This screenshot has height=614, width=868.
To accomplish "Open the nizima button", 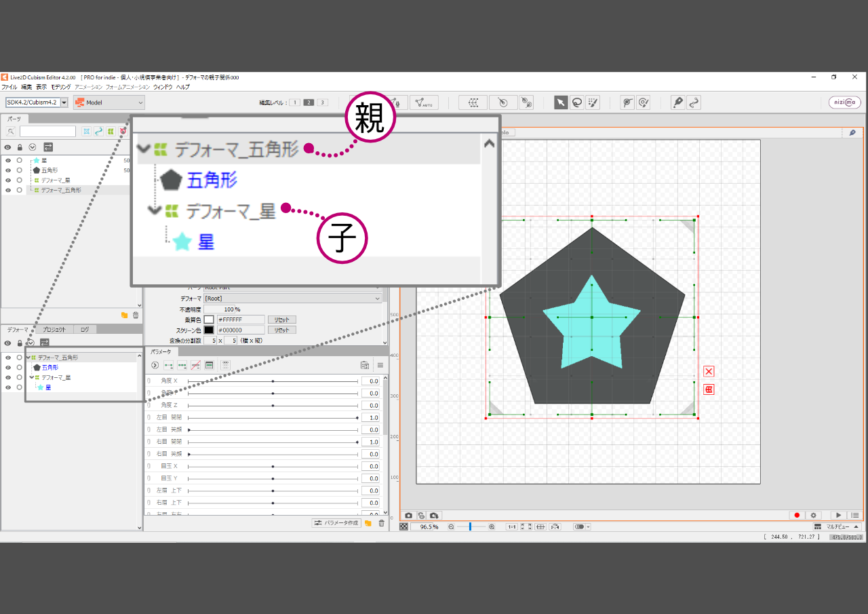I will (845, 102).
